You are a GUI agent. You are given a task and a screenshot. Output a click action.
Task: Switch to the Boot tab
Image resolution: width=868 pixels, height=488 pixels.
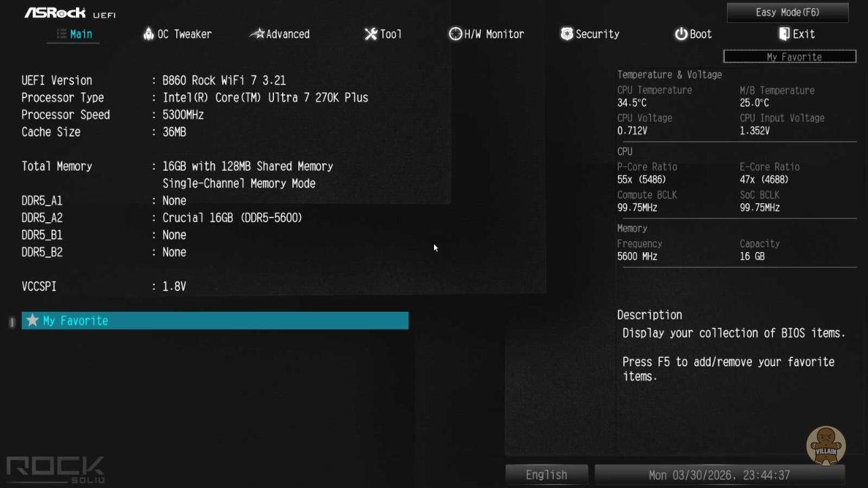pyautogui.click(x=693, y=34)
